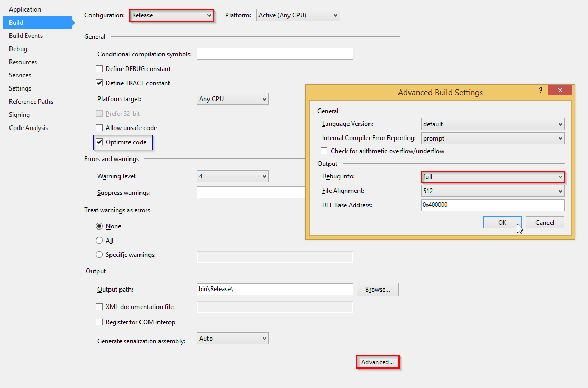Cancel the Advanced Build Settings dialog
The height and width of the screenshot is (388, 588).
tap(545, 222)
